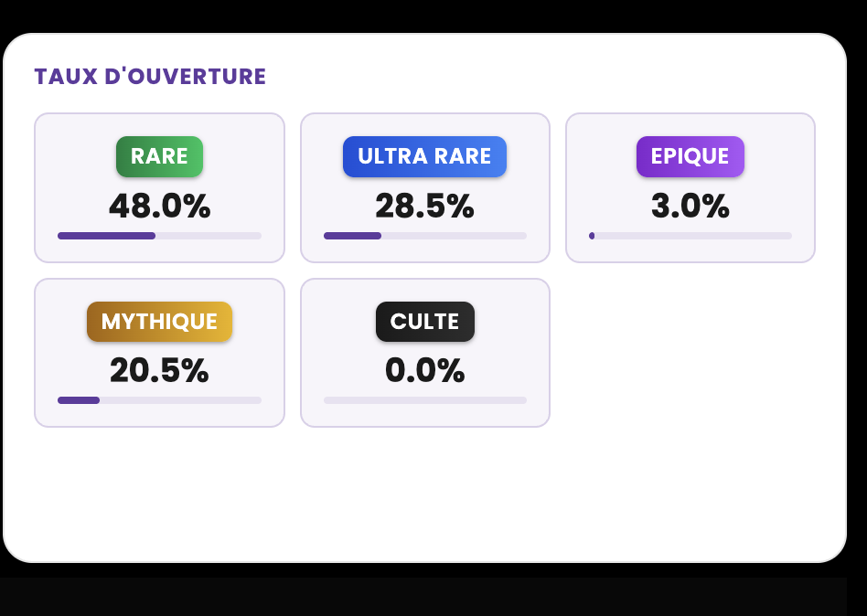Click the 48.0% rate value

pyautogui.click(x=159, y=207)
